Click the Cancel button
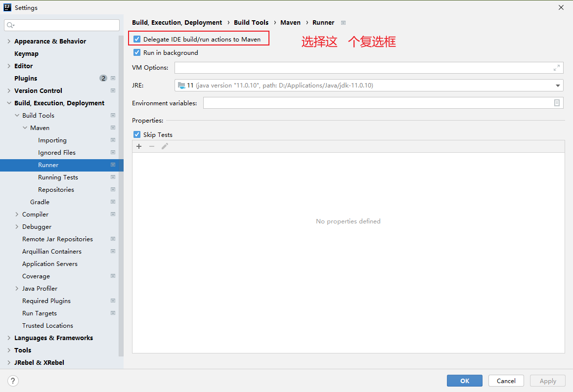Image resolution: width=573 pixels, height=392 pixels. coord(506,381)
